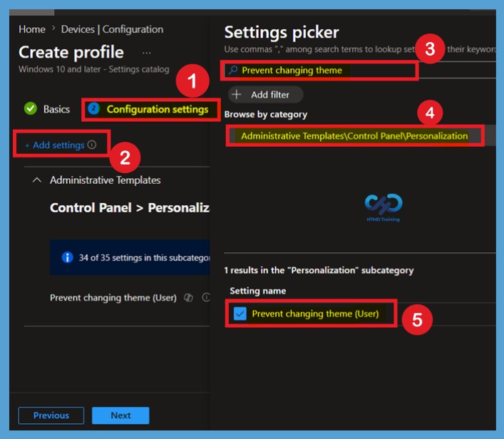504x439 pixels.
Task: Click the Prevent changing theme (User) result label
Action: [x=315, y=314]
